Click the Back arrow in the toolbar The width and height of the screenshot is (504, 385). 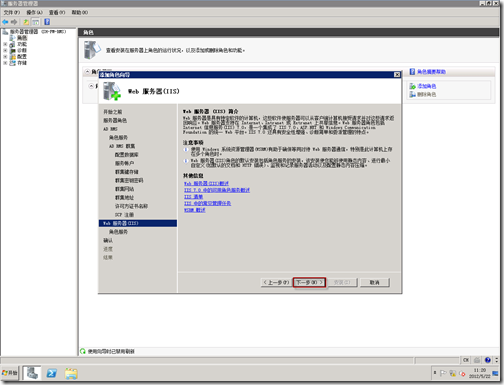(x=5, y=22)
